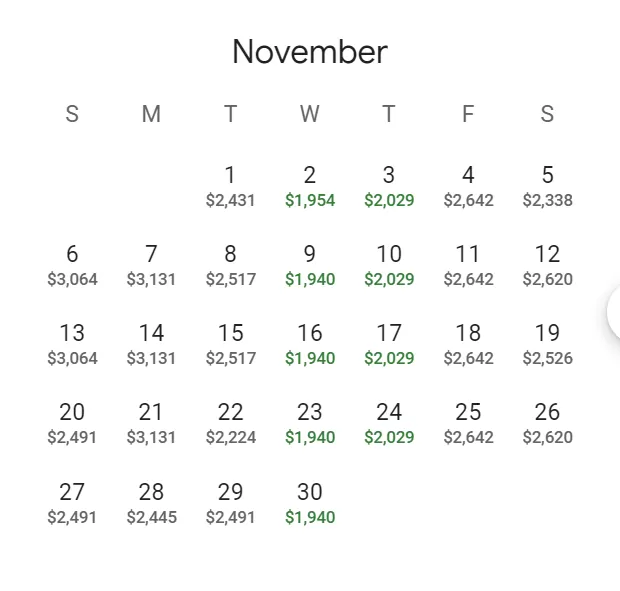Choose November 1 date cell
The image size is (620, 591).
coord(231,186)
